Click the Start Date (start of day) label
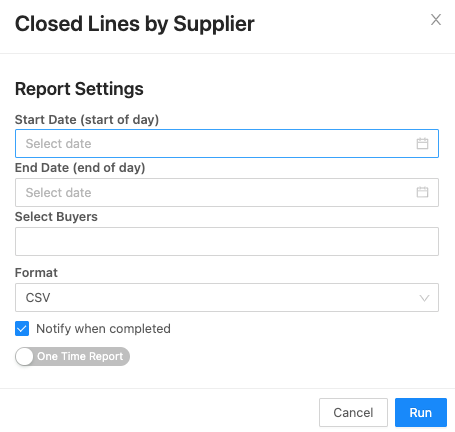This screenshot has width=455, height=432. tap(87, 120)
